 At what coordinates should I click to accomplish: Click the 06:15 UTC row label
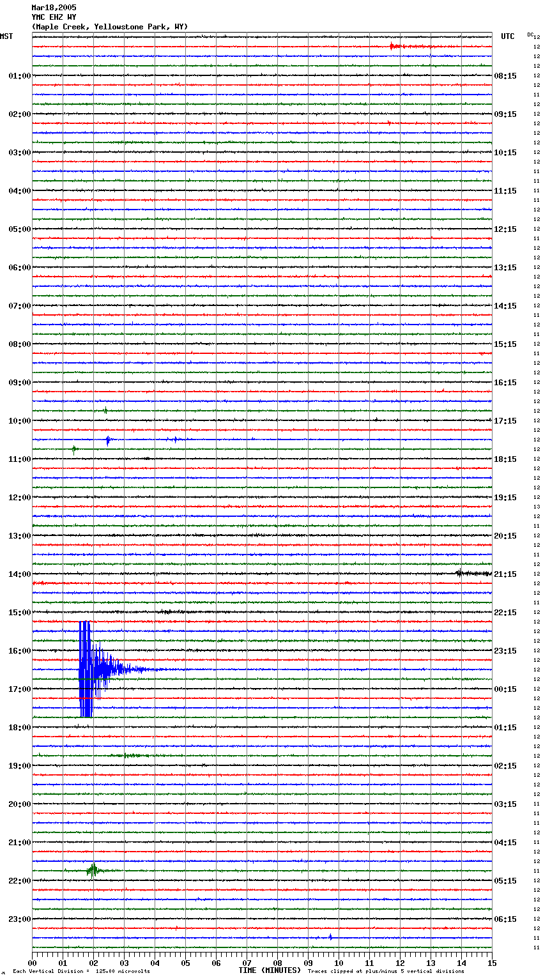click(505, 919)
